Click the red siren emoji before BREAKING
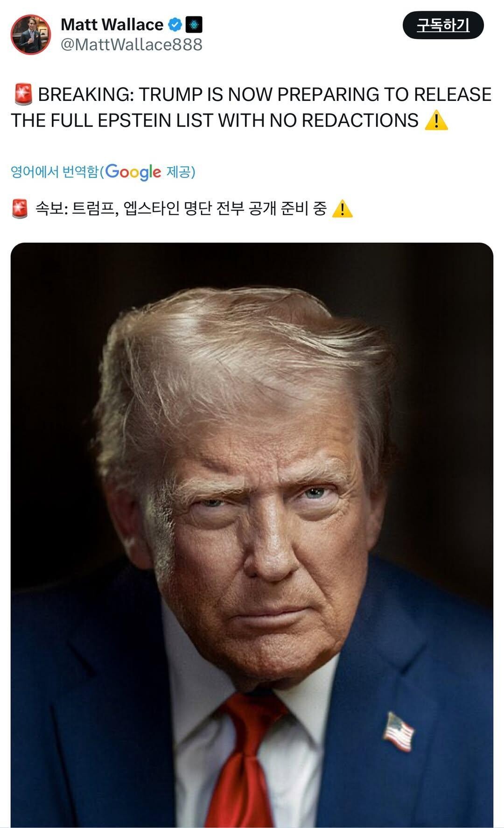The width and height of the screenshot is (504, 828). point(23,94)
